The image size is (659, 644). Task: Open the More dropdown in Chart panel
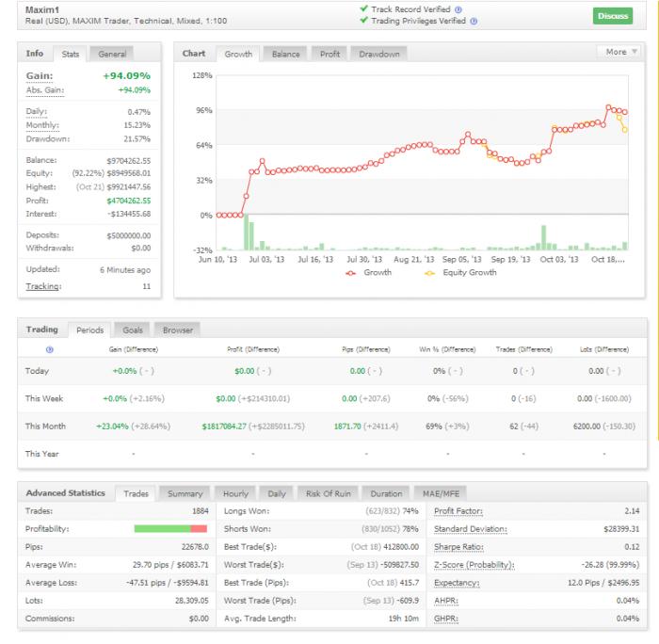pos(620,52)
